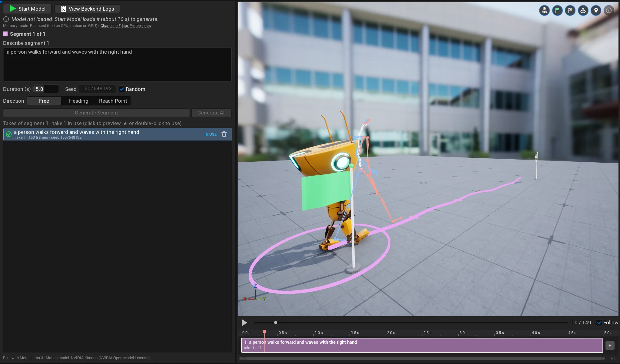The height and width of the screenshot is (364, 620).
Task: Click the info icon beside model not loaded
Action: coord(6,19)
